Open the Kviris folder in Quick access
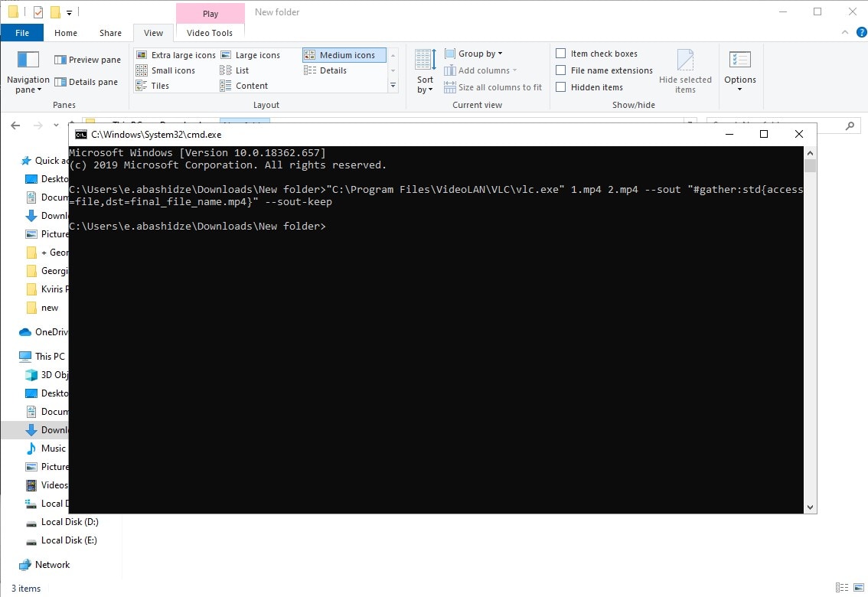The width and height of the screenshot is (868, 597). tap(47, 289)
